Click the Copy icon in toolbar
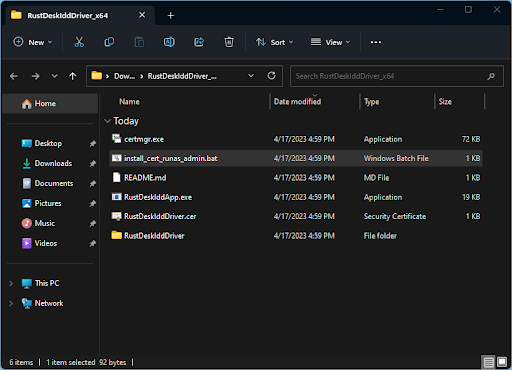The width and height of the screenshot is (512, 370). click(x=109, y=42)
